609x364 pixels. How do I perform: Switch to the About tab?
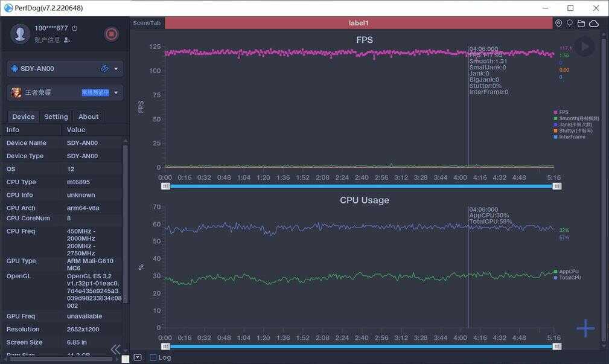[x=88, y=117]
